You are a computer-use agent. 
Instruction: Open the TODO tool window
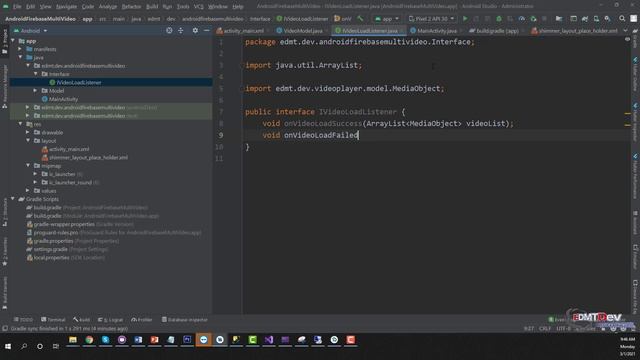click(x=23, y=320)
